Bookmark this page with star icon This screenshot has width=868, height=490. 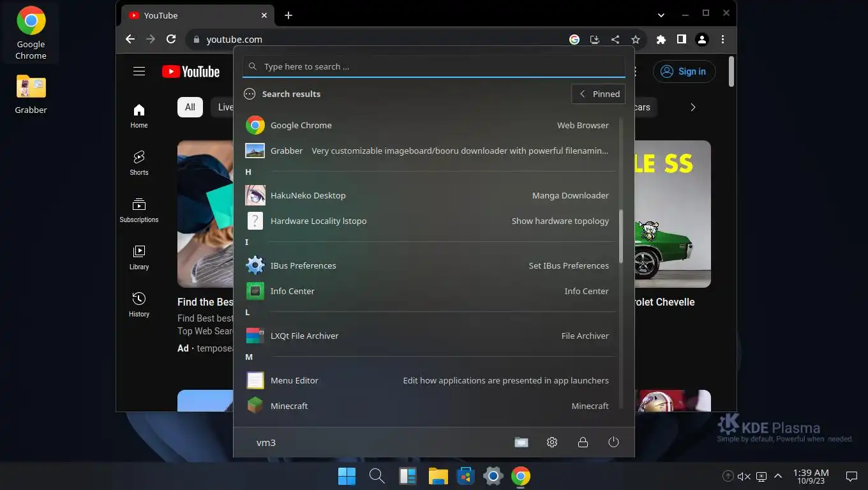(636, 39)
